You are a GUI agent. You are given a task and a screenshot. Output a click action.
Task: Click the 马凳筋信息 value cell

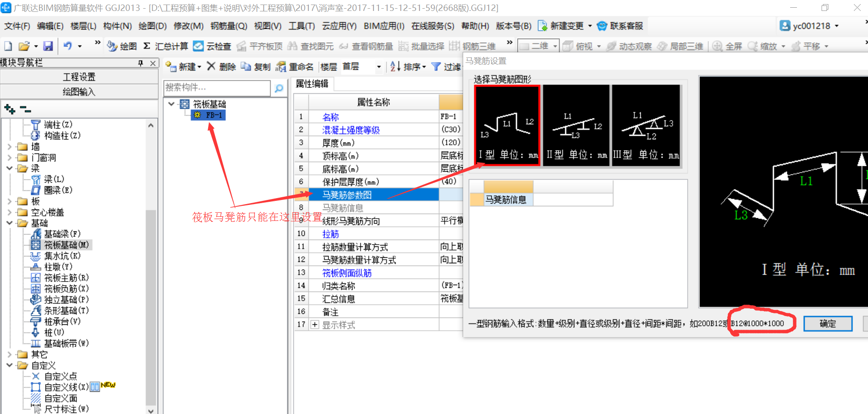click(x=573, y=200)
